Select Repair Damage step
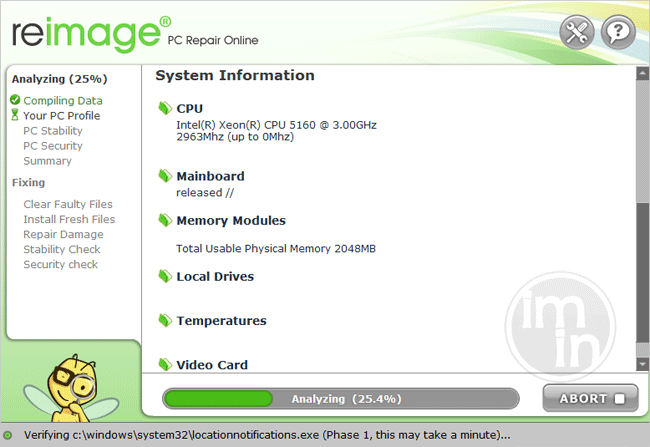The image size is (650, 447). (x=63, y=234)
